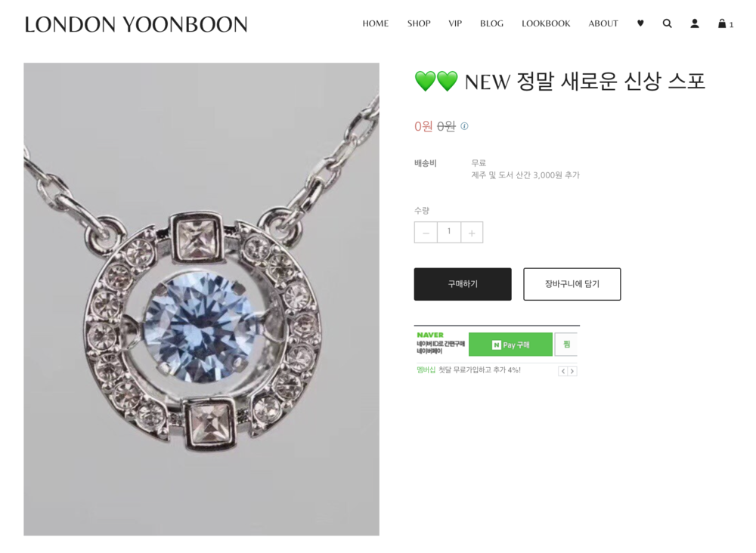Click the Naver 찜 wishlist button
This screenshot has height=553, width=756.
[x=566, y=344]
